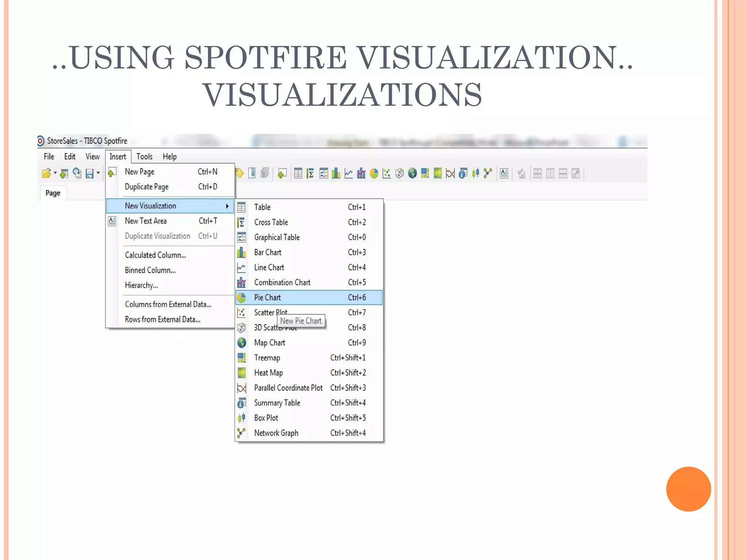Select the highlighted Pie Chart entry
Viewport: 747px width, 560px height.
tap(309, 297)
